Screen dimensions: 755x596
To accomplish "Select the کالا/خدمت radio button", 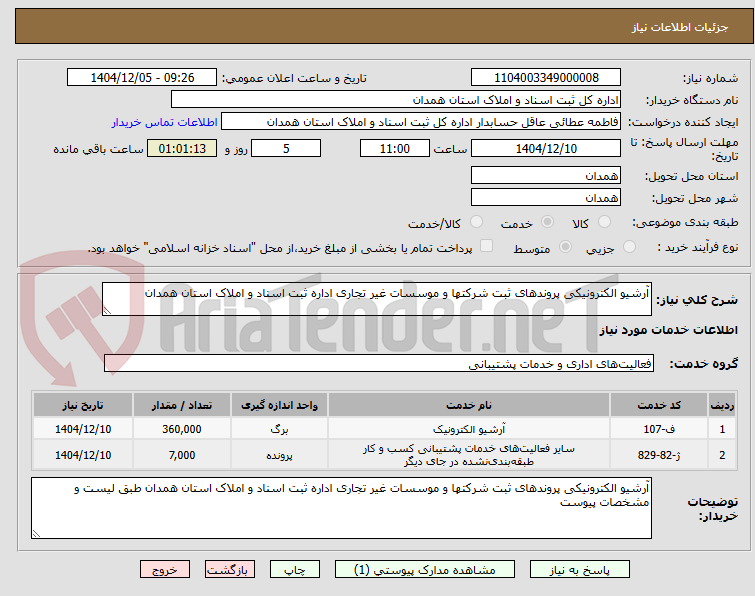I will click(476, 222).
